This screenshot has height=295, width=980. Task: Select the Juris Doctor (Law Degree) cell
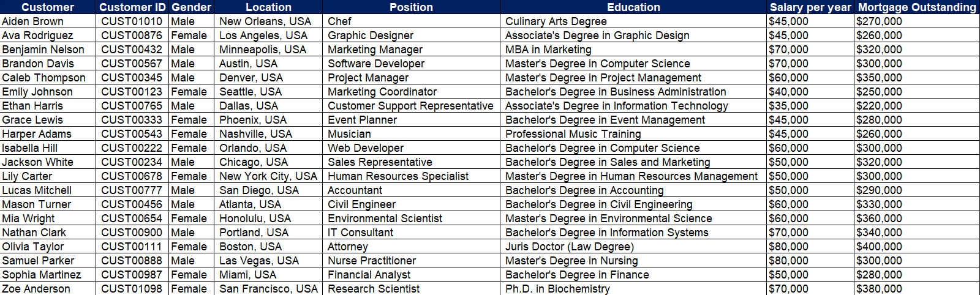tap(570, 247)
